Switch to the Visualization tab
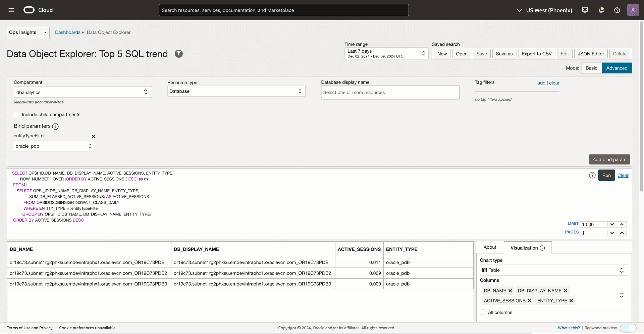644x334 pixels. click(x=528, y=248)
